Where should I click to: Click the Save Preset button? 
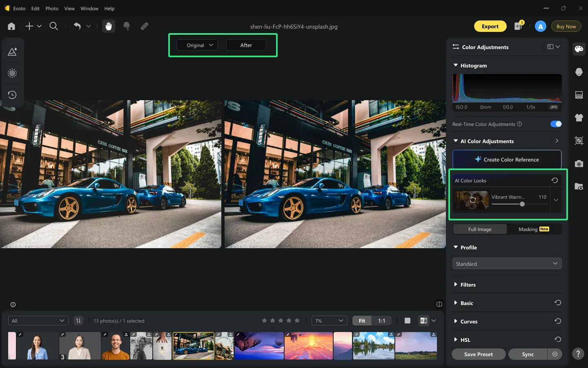(x=478, y=354)
